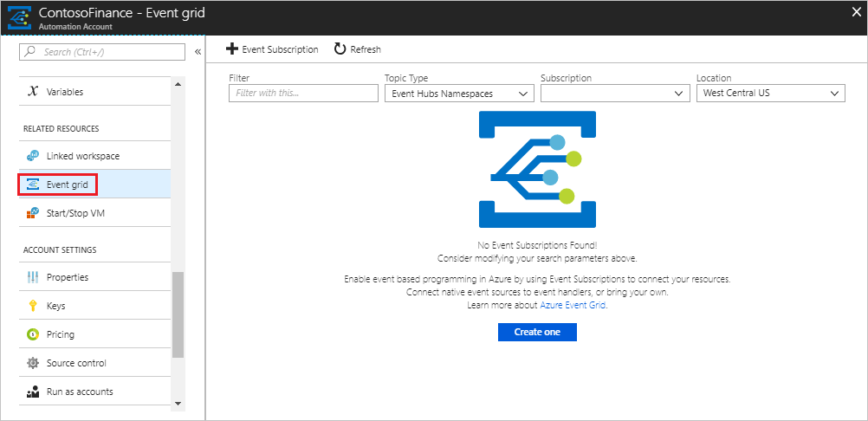The height and width of the screenshot is (421, 868).
Task: Click the sidebar scroll down arrow
Action: pos(178,404)
